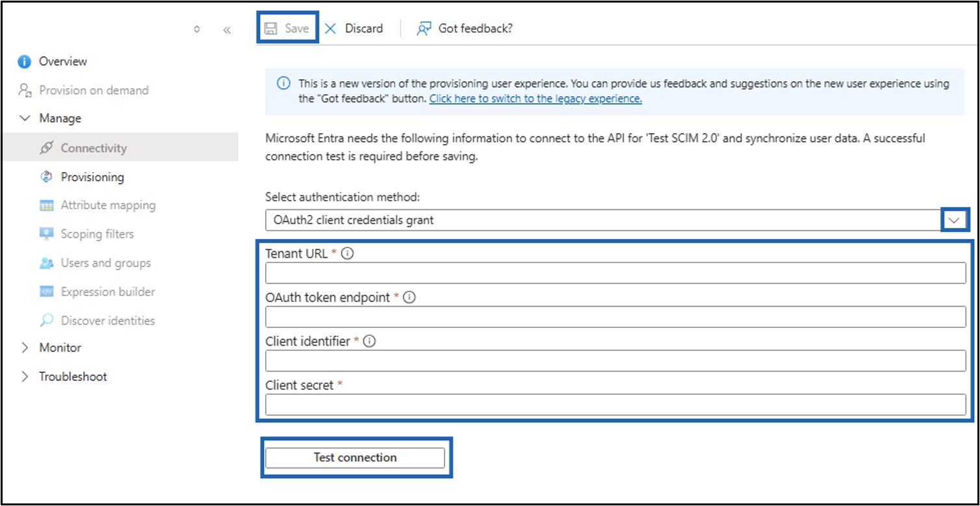This screenshot has height=506, width=980.
Task: Click the Provisioning sync icon
Action: (46, 177)
